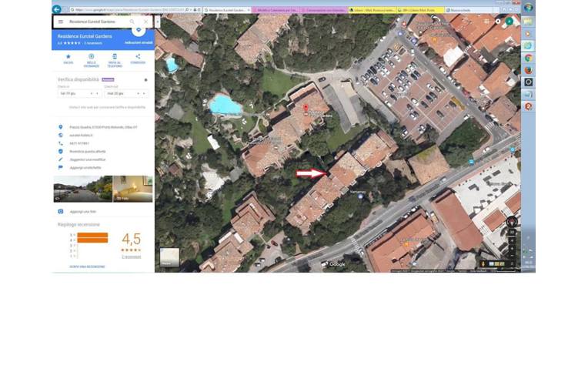Image resolution: width=588 pixels, height=379 pixels.
Task: Go back with the browser back arrow
Action: (57, 9)
